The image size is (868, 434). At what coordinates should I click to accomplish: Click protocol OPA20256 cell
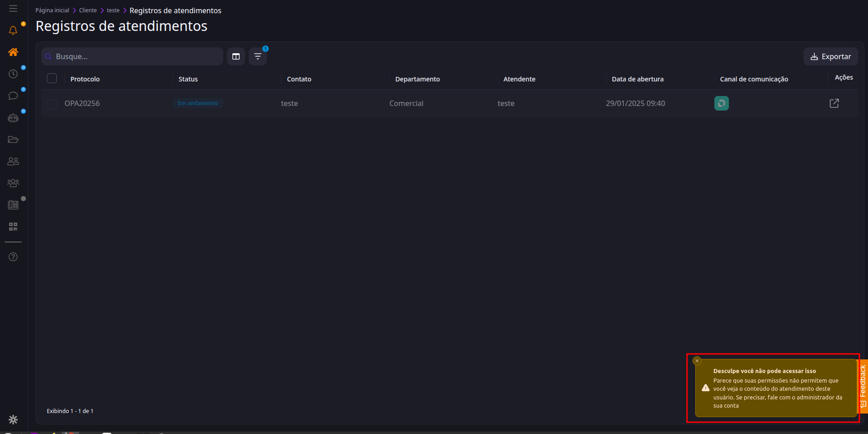click(x=82, y=103)
